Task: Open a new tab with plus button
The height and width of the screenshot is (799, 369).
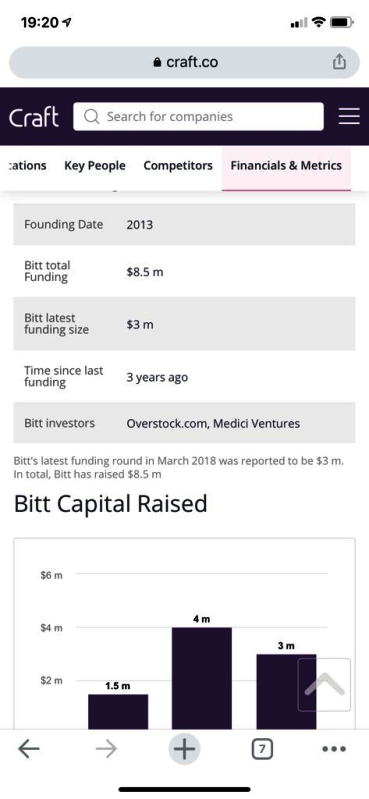Action: [184, 749]
